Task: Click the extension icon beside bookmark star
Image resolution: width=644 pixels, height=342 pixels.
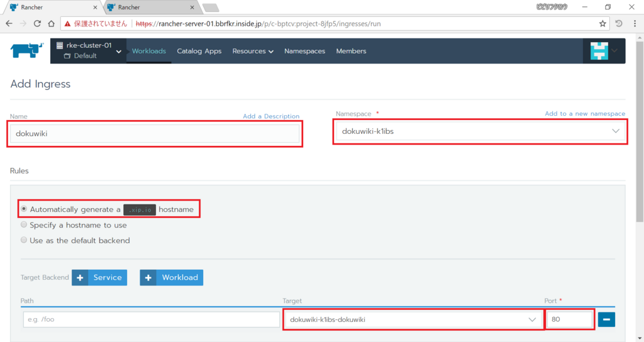Action: pos(619,24)
